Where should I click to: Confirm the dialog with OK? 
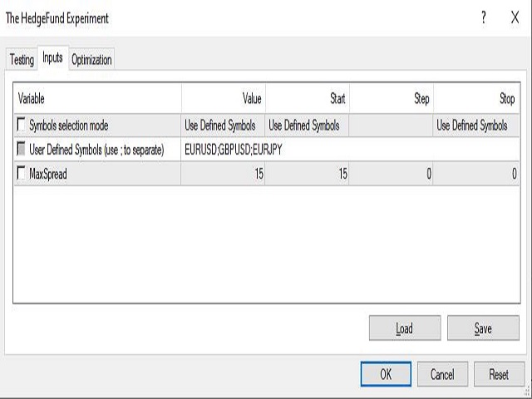(x=386, y=374)
